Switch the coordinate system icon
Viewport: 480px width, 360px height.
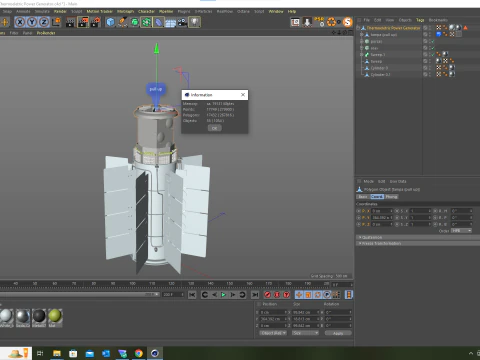click(56, 22)
